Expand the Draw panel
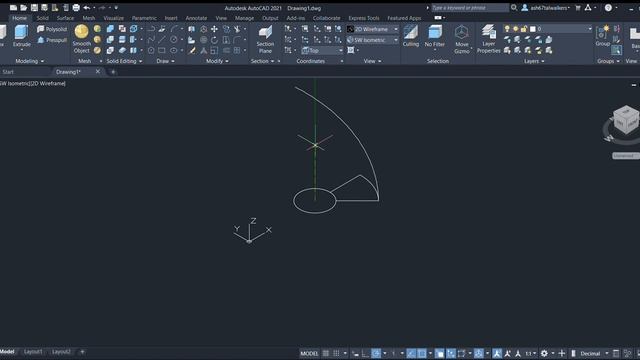 click(x=165, y=61)
